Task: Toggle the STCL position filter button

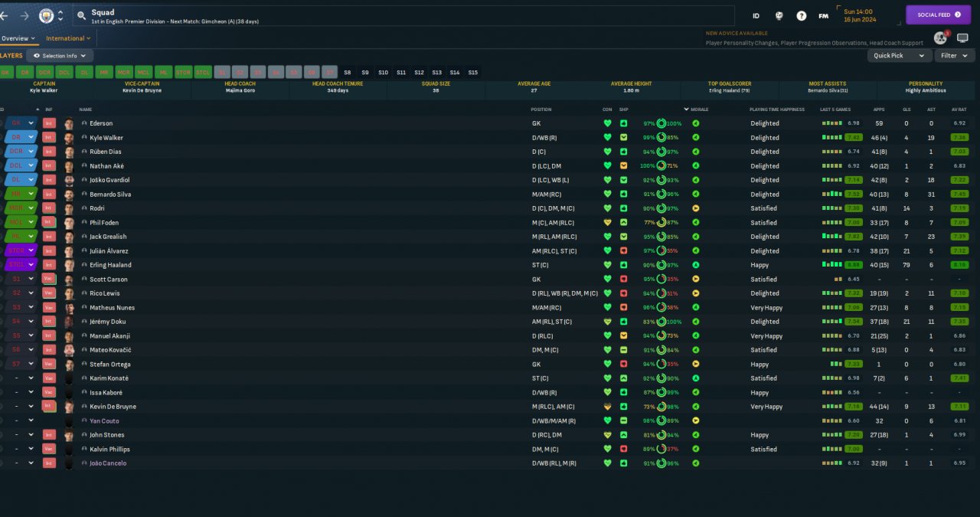Action: (203, 73)
